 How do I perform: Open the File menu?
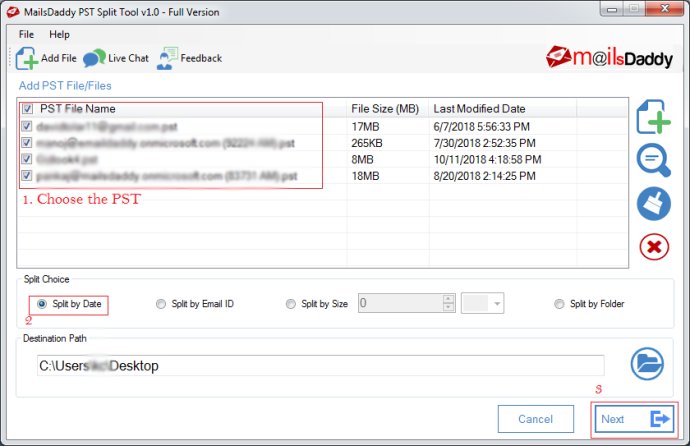pyautogui.click(x=26, y=34)
